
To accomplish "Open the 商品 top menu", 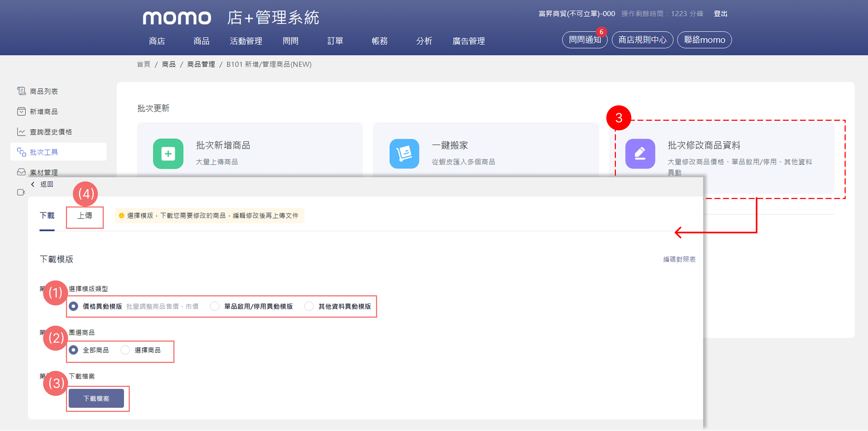I will pyautogui.click(x=202, y=41).
